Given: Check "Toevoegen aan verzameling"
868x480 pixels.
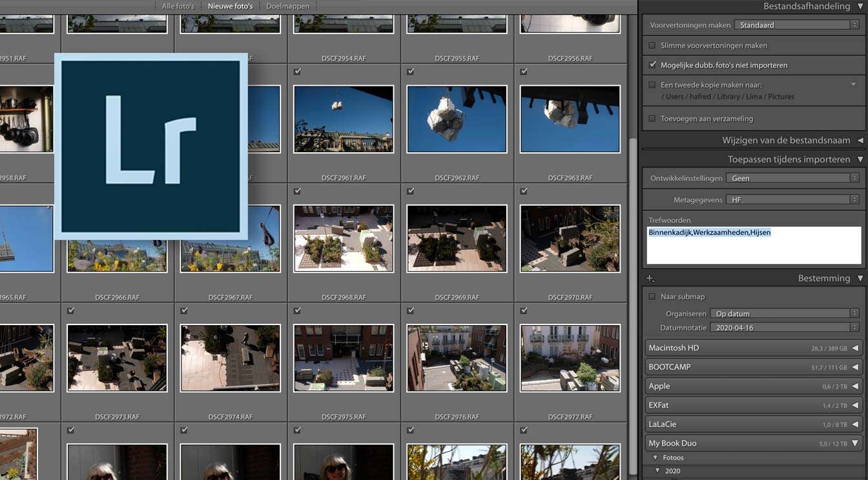Looking at the screenshot, I should (x=652, y=118).
